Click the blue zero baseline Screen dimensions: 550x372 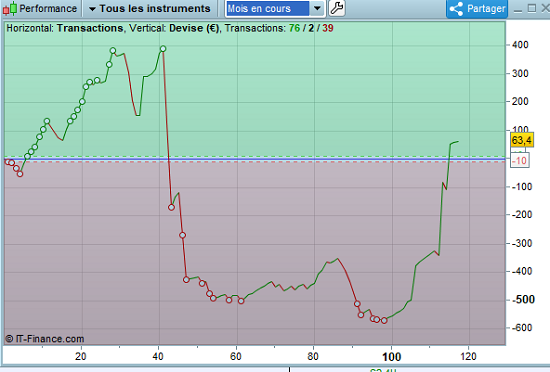255,159
